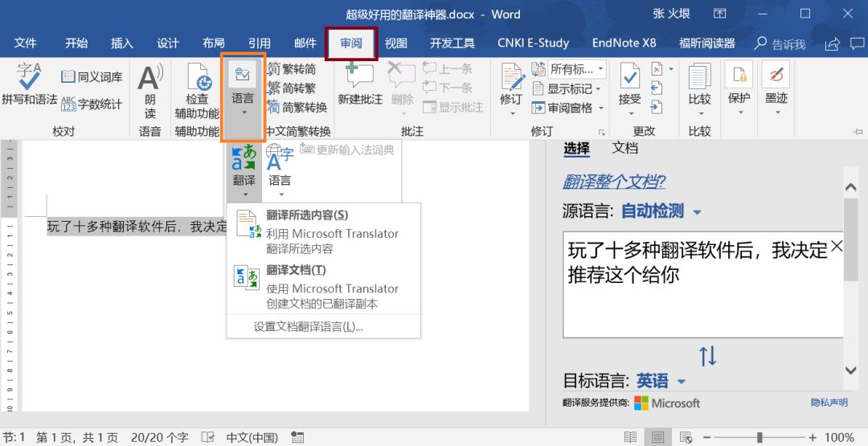Toggle 显示批注 show comments
Image resolution: width=868 pixels, height=446 pixels.
452,107
